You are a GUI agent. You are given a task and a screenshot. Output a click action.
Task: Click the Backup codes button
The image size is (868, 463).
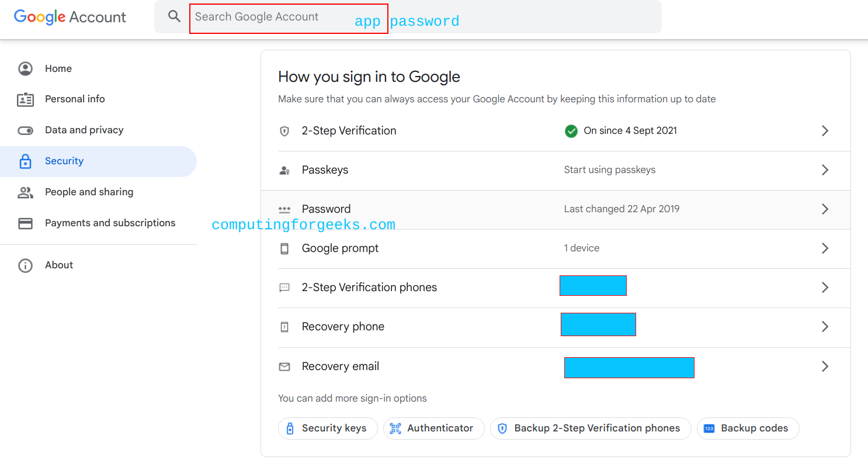click(x=748, y=428)
